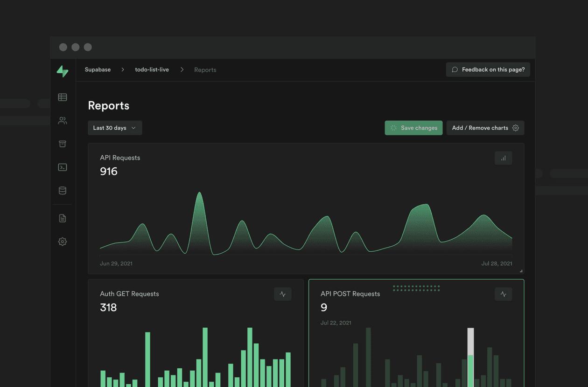588x387 pixels.
Task: Open the Authentication users sidebar icon
Action: pyautogui.click(x=63, y=120)
